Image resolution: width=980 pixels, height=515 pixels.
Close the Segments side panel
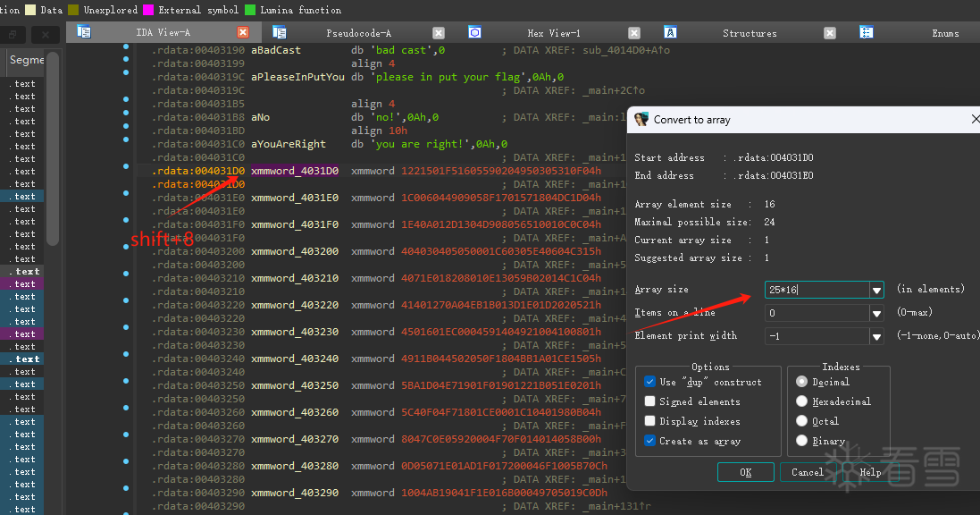click(x=46, y=34)
